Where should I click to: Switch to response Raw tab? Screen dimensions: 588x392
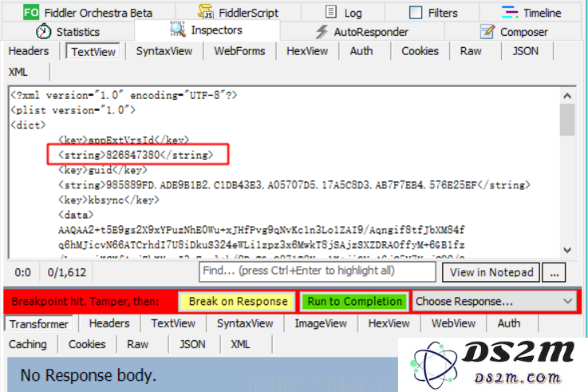(137, 344)
